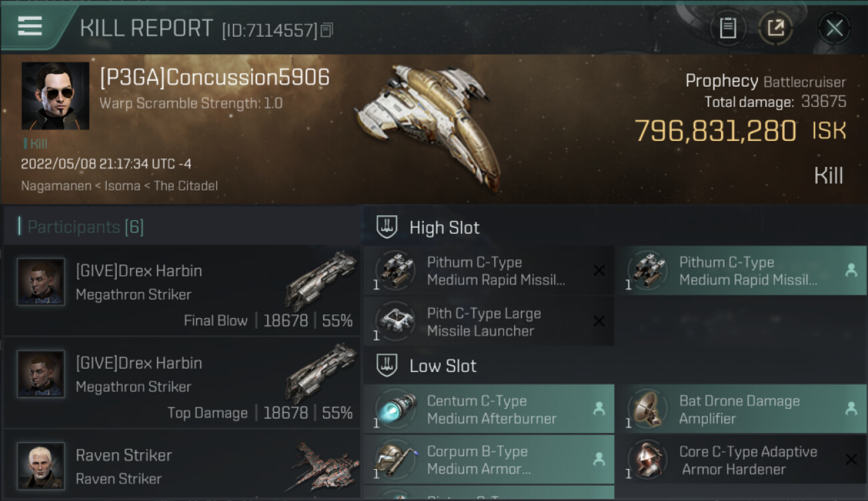The height and width of the screenshot is (501, 868).
Task: Open Raven Striker participant entry
Action: [x=182, y=465]
